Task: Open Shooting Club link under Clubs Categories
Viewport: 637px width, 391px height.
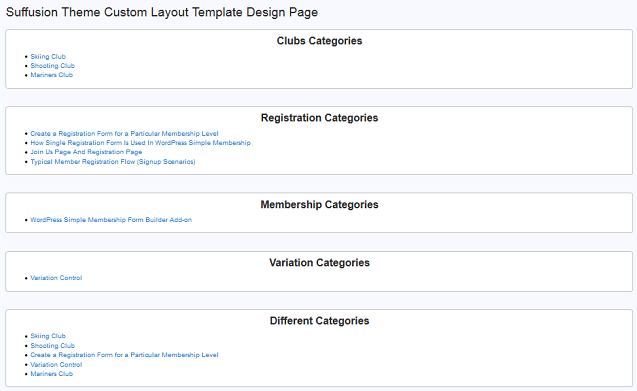Action: click(53, 66)
